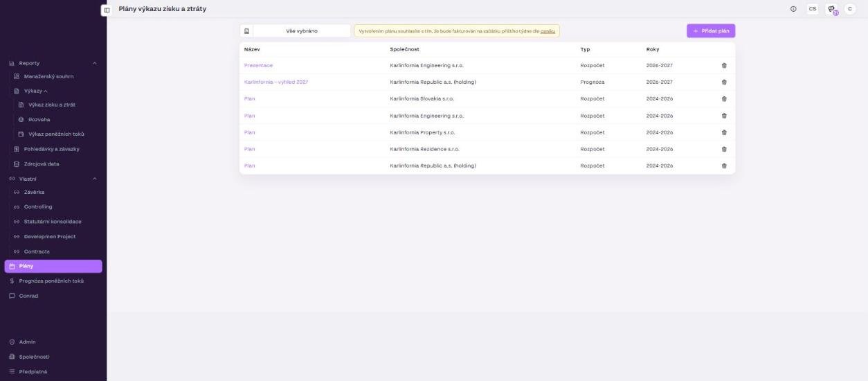Collapse the Výkazy submenu
The width and height of the screenshot is (868, 381).
46,91
